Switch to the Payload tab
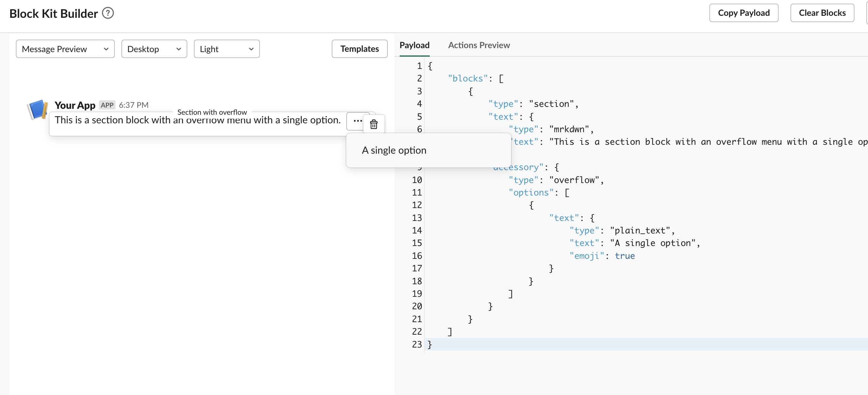Screen dimensions: 868x395 (414, 45)
